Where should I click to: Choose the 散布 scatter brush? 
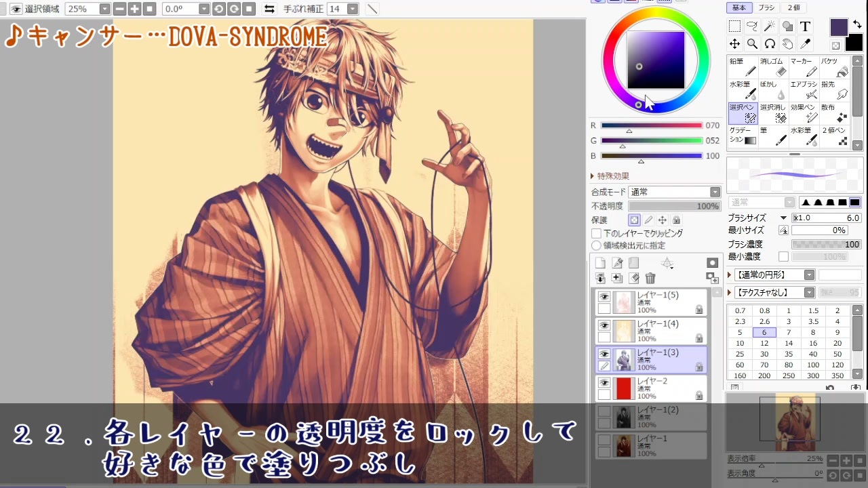pyautogui.click(x=834, y=113)
